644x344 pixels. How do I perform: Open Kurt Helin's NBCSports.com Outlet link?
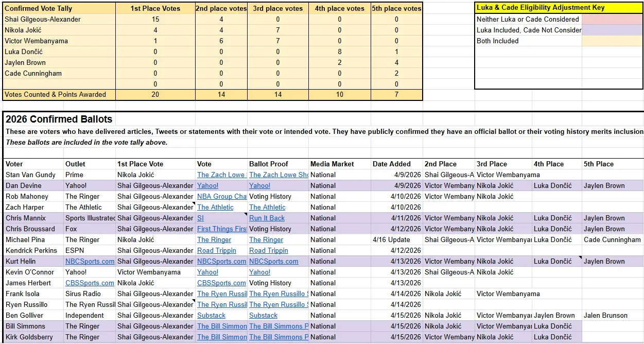(90, 261)
